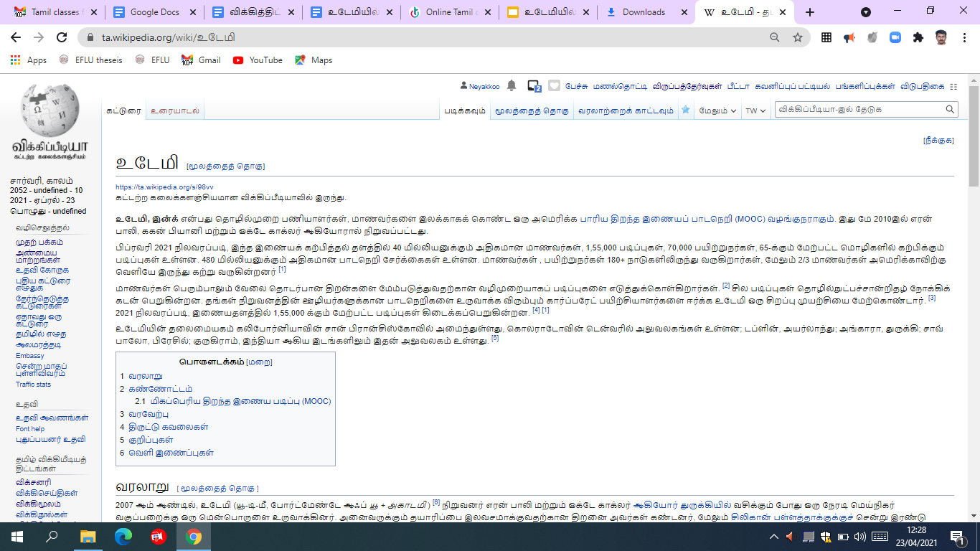Open a new browser tab

click(810, 12)
